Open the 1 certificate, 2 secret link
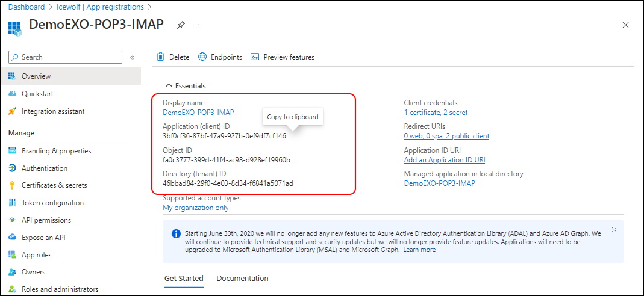Image resolution: width=644 pixels, height=296 pixels. coord(436,112)
